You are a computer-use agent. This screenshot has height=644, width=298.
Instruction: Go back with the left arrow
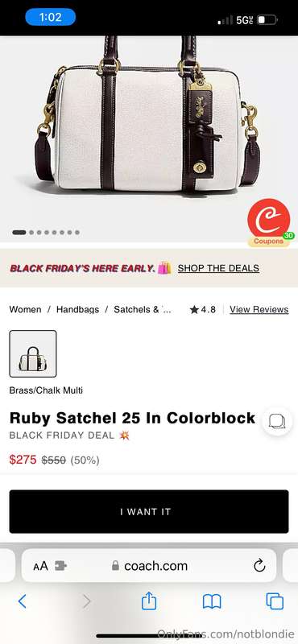coord(23,601)
